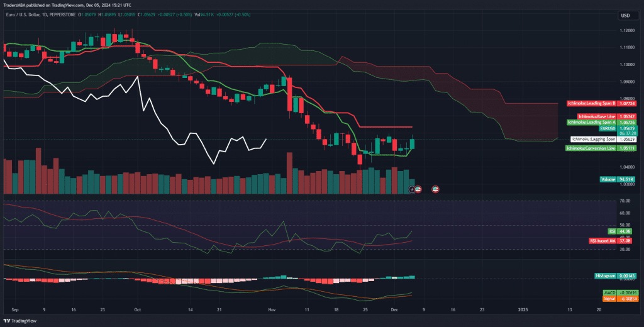
Task: Open the USD currency selector
Action: 626,16
